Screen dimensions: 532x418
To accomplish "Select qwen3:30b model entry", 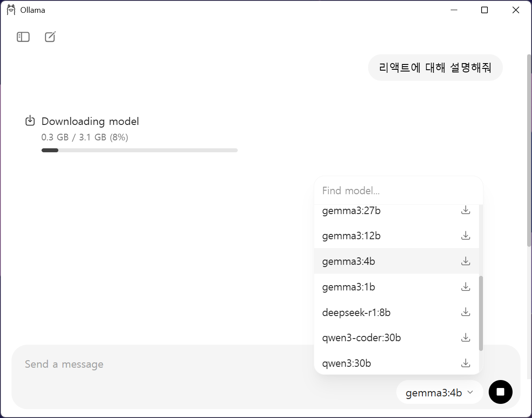I will coord(346,363).
